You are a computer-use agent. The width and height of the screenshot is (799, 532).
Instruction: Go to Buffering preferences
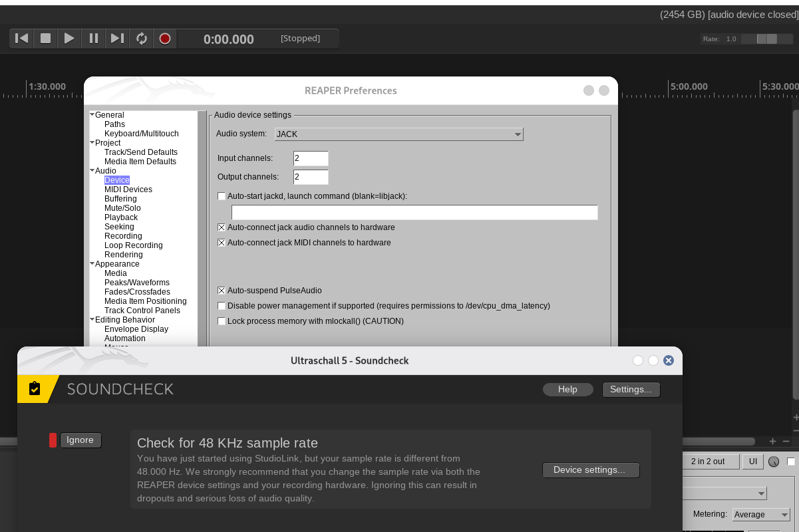point(120,199)
